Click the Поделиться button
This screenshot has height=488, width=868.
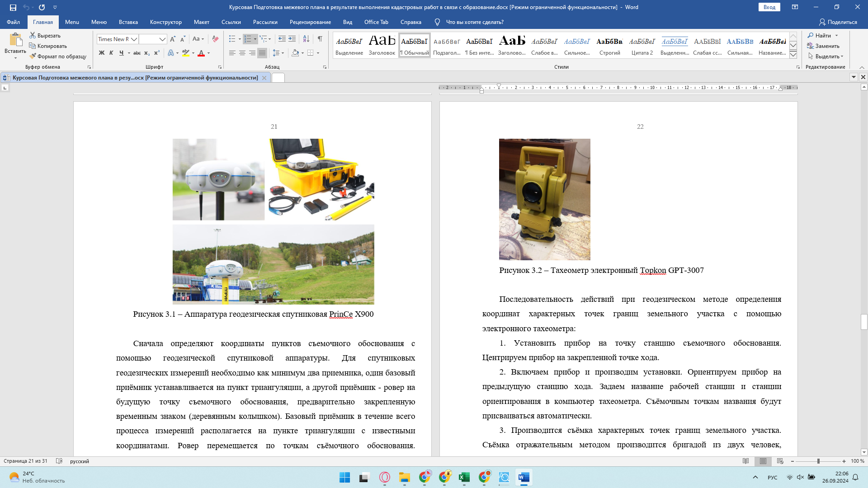[x=838, y=22]
